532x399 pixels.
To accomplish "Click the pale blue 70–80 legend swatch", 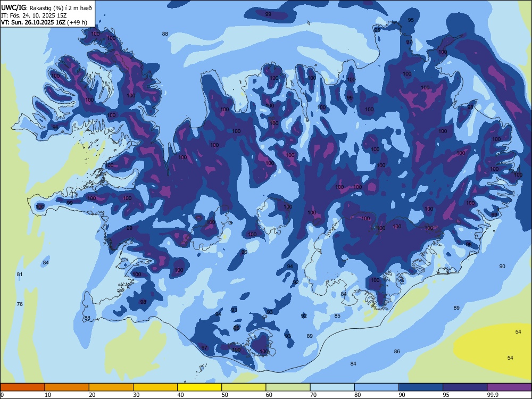I will 332,387.
